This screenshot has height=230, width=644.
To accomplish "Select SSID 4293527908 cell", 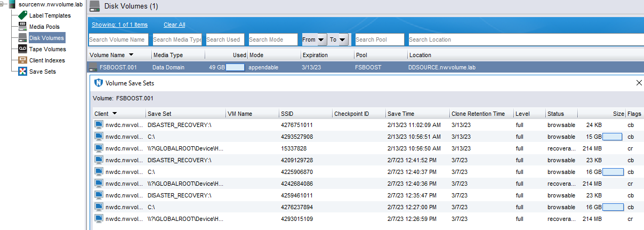I will coord(297,137).
